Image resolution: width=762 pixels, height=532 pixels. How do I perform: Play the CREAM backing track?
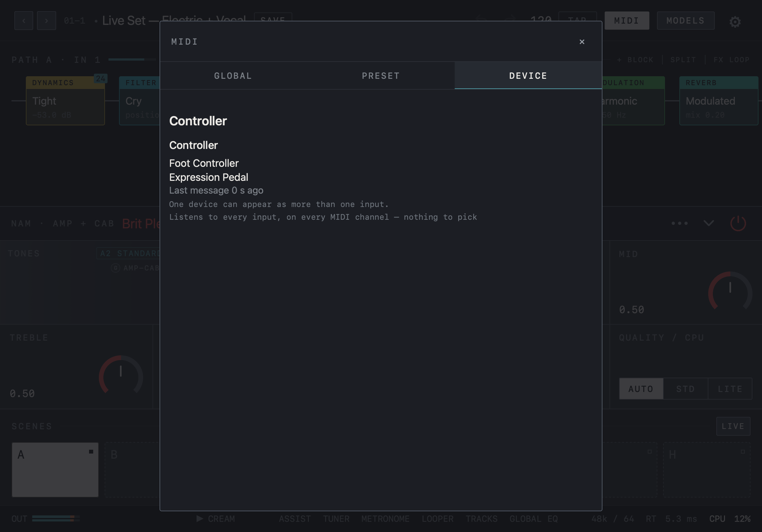tap(216, 519)
